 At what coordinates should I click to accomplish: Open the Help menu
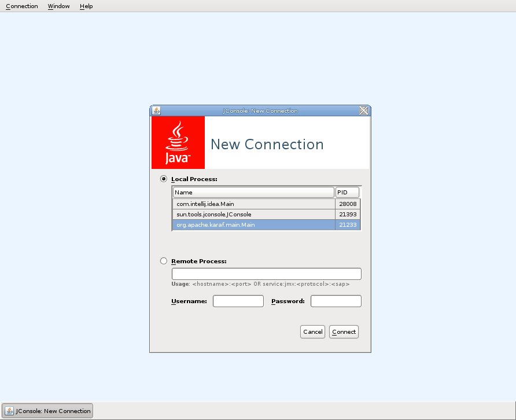pyautogui.click(x=86, y=6)
